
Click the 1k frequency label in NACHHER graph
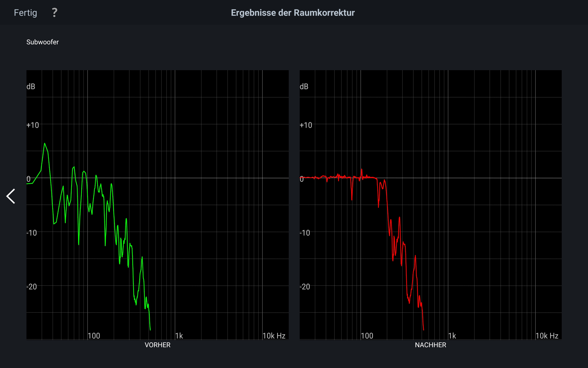452,336
